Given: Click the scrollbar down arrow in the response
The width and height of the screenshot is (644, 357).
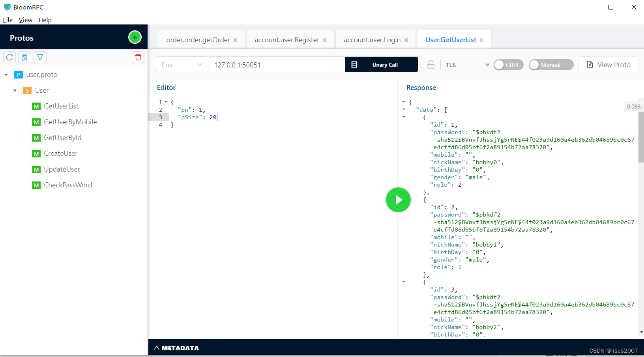Looking at the screenshot, I should point(641,332).
